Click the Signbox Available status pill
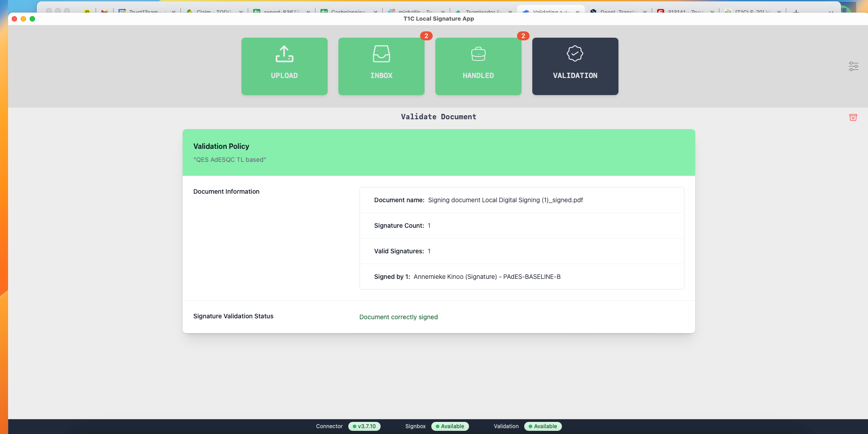 450,426
